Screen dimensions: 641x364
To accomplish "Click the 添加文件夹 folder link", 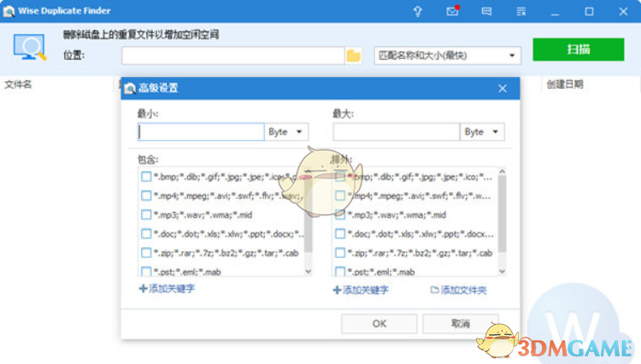I will (459, 291).
